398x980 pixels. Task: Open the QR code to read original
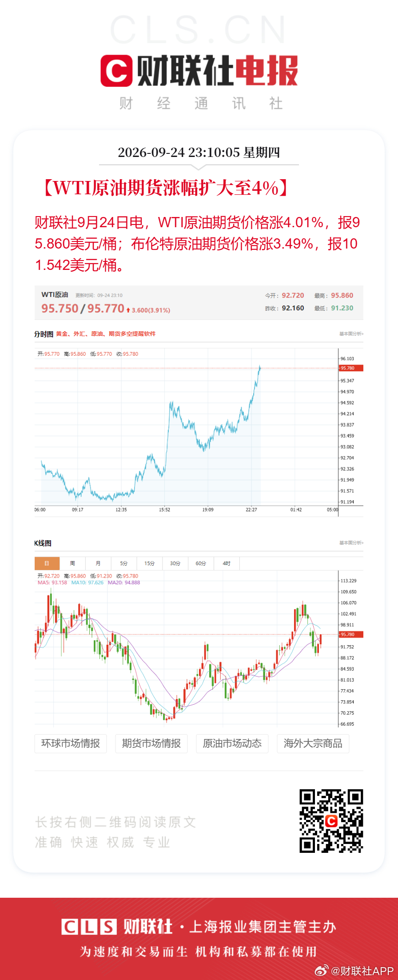(331, 821)
